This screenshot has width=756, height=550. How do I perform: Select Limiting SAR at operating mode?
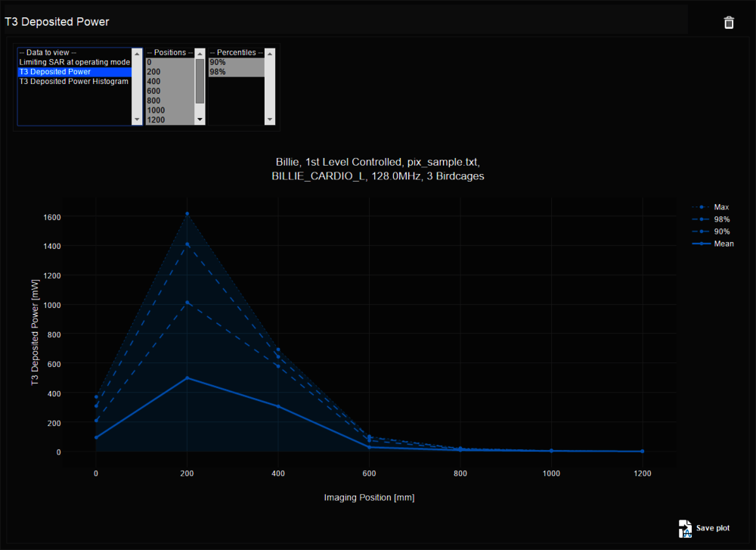[x=73, y=62]
